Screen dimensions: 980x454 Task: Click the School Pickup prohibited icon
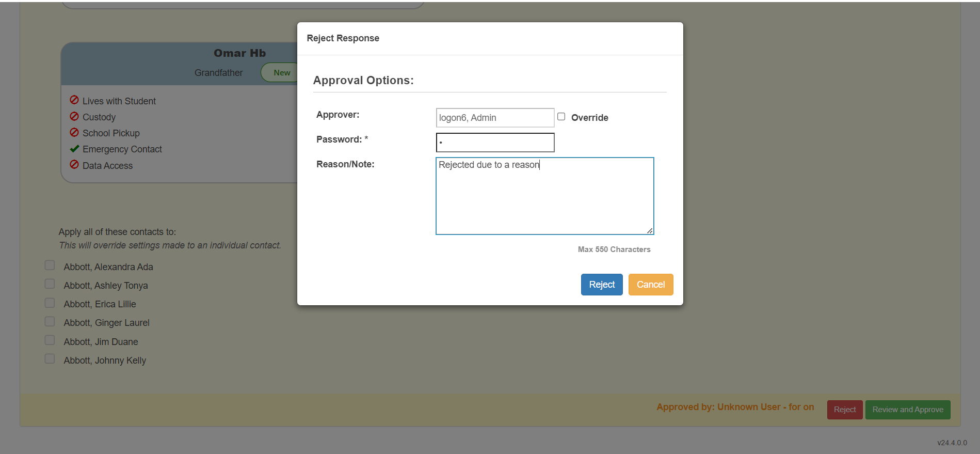pos(74,133)
